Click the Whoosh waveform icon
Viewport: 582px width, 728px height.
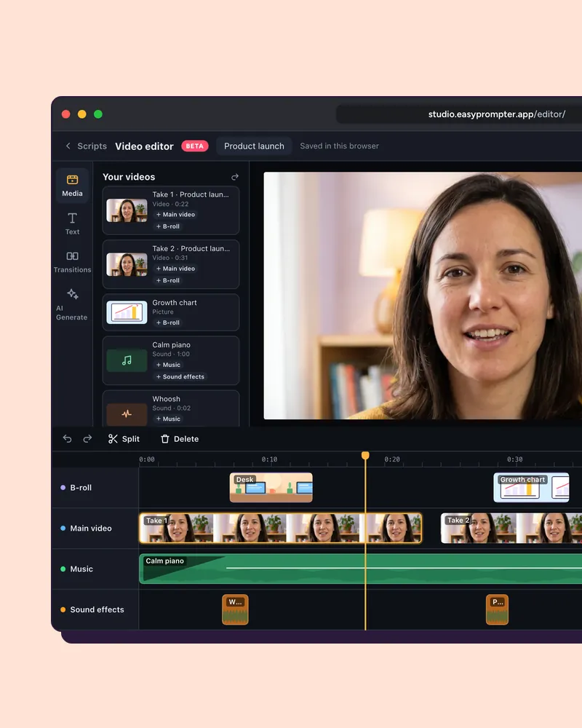tap(127, 414)
